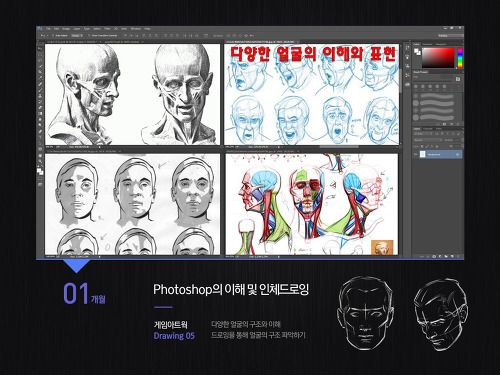500x375 pixels.
Task: Open the Auto-Select Group dropdown
Action: pos(77,35)
